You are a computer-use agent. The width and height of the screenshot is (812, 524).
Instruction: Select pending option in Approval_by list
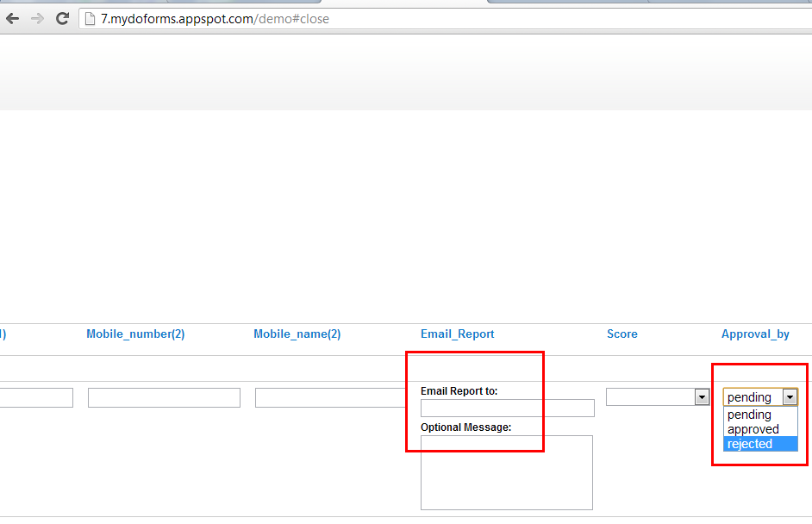pos(749,415)
